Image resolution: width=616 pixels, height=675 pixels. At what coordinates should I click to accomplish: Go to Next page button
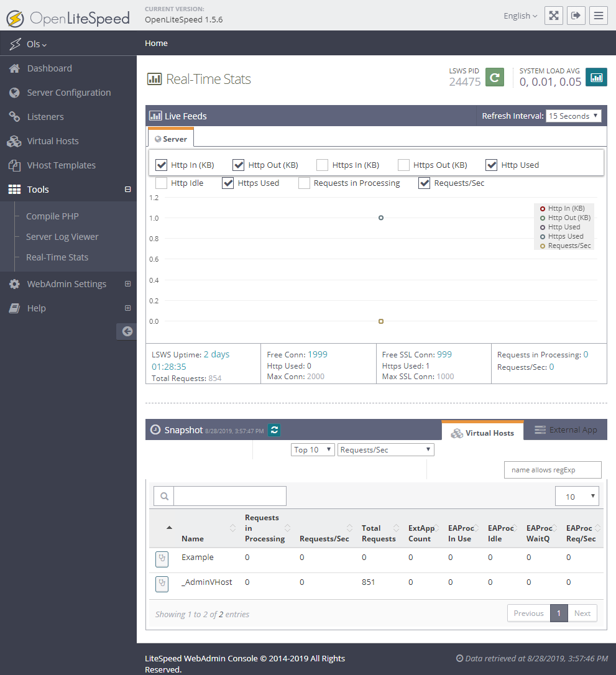[582, 613]
